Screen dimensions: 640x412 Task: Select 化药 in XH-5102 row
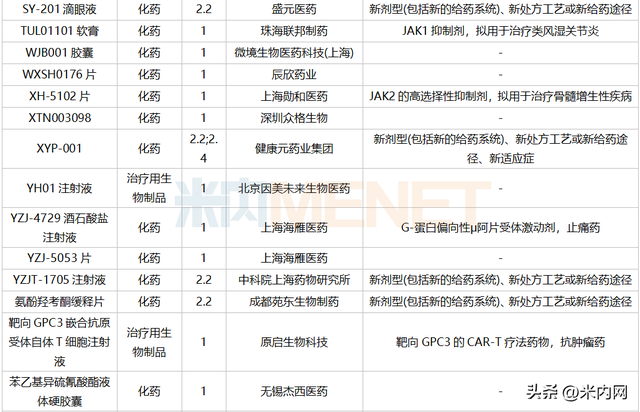coord(149,96)
